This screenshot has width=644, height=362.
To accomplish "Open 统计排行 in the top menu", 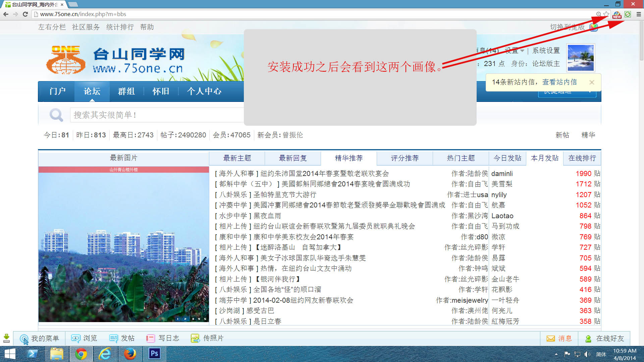I will (120, 27).
